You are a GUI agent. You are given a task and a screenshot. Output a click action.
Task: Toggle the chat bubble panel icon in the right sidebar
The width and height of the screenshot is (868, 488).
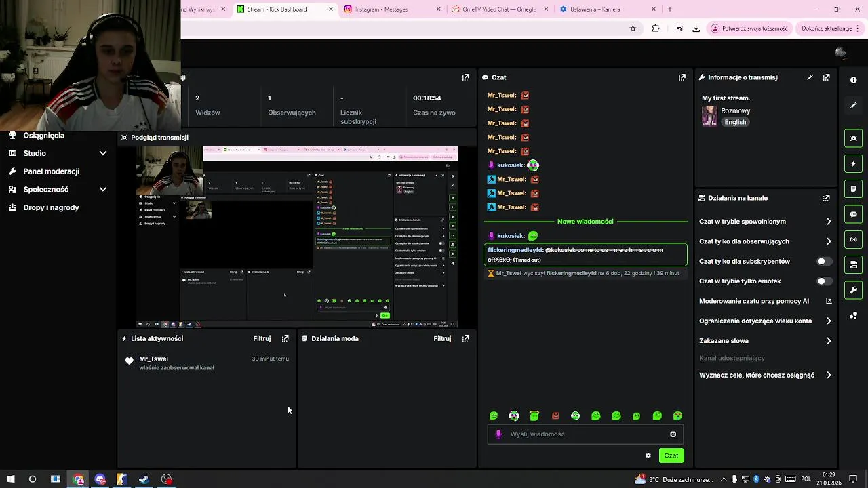pos(853,214)
